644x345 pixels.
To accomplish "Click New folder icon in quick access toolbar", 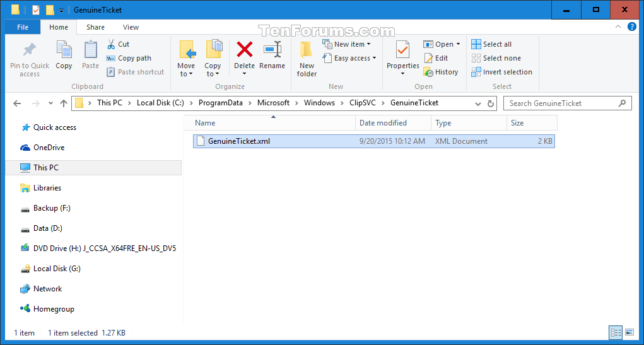I will coord(50,10).
